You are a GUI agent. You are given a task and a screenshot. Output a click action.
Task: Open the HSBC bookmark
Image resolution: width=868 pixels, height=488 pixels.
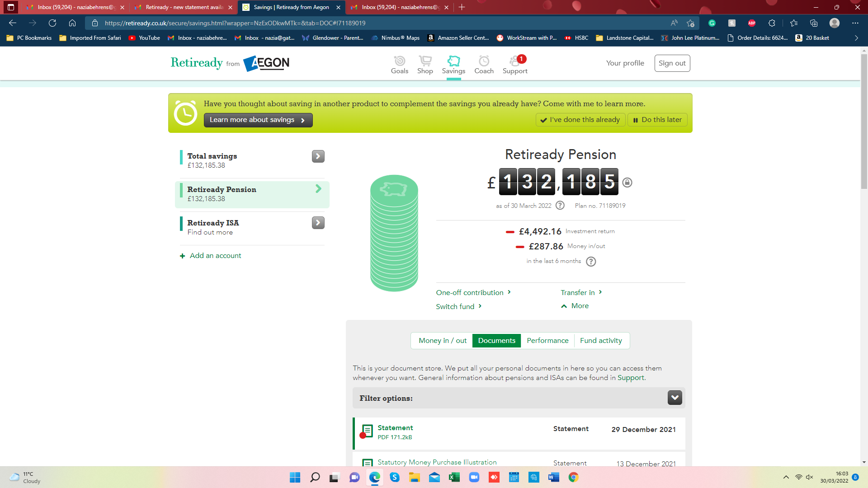pos(577,38)
